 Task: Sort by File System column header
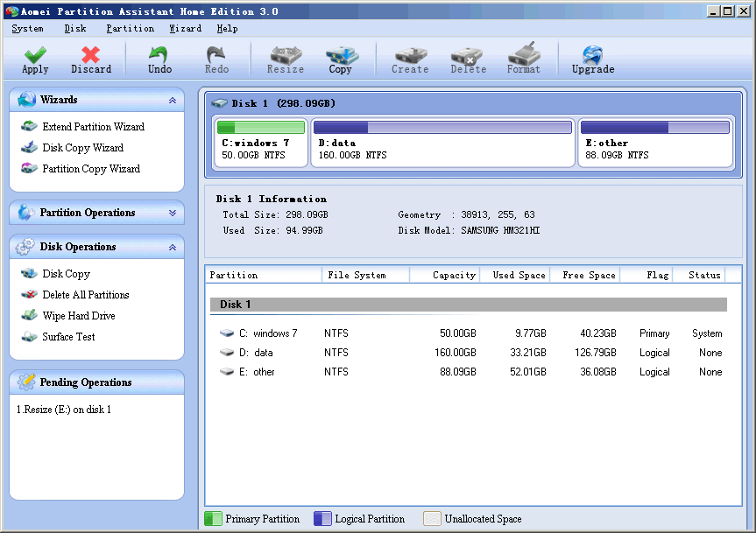click(365, 275)
